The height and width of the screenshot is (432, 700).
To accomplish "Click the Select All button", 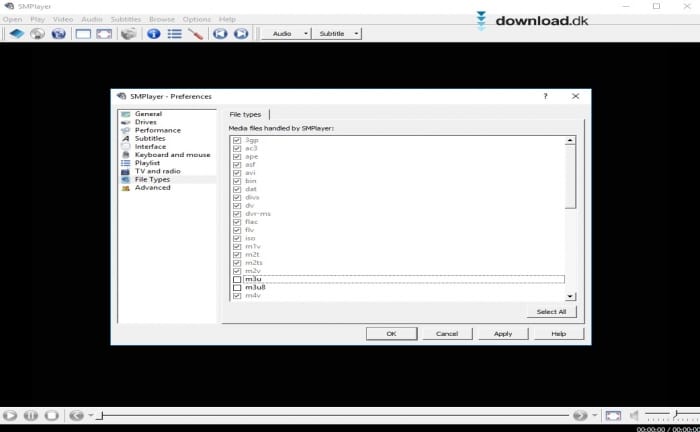I will coord(551,312).
